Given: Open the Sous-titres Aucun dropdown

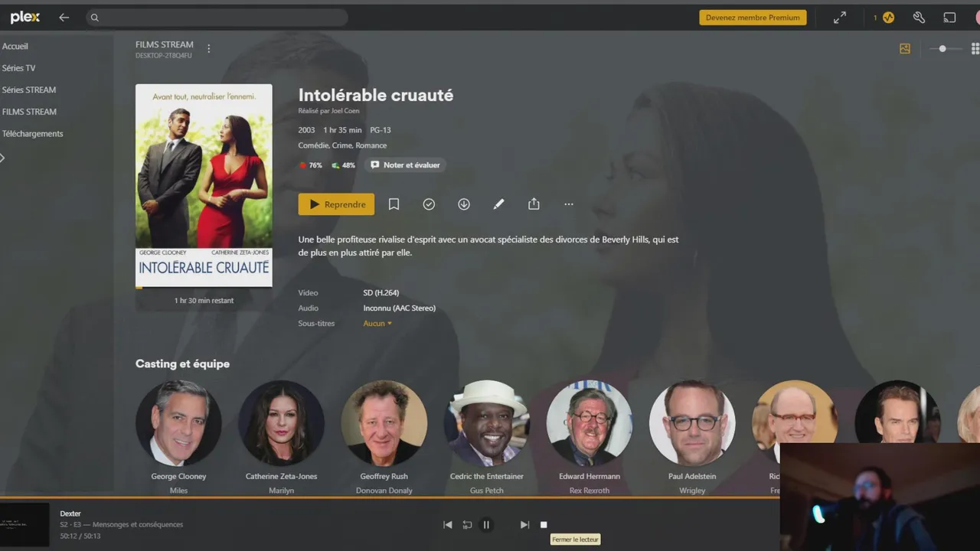Looking at the screenshot, I should point(377,324).
